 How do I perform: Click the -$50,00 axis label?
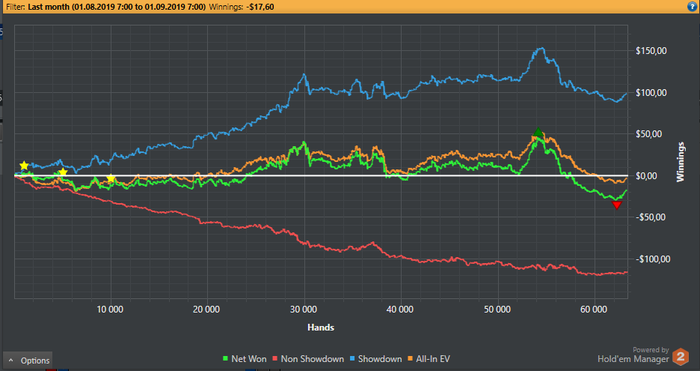tap(651, 217)
